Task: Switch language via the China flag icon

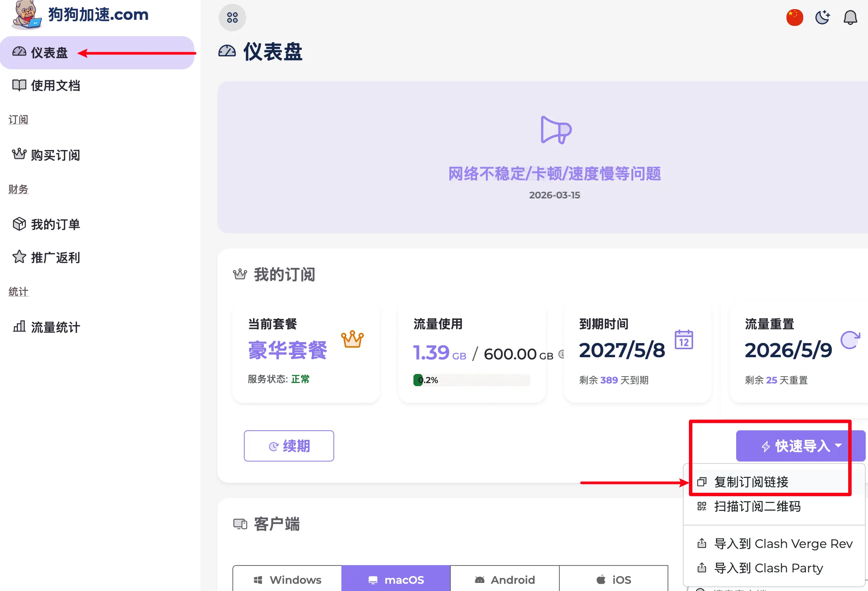Action: 795,17
